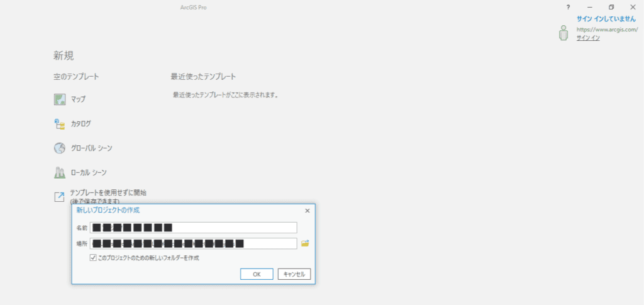
Task: Select the カタログ template icon
Action: point(60,123)
